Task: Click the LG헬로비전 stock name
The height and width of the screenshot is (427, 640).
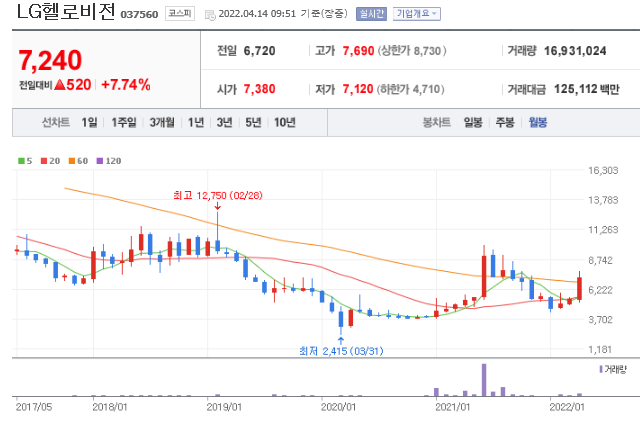Action: [66, 12]
